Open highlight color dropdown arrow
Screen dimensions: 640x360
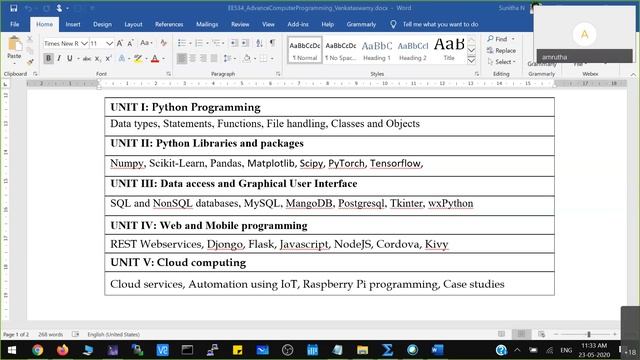click(146, 59)
